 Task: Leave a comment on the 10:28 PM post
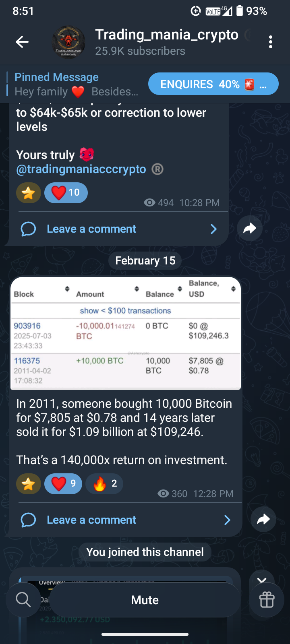pyautogui.click(x=91, y=229)
